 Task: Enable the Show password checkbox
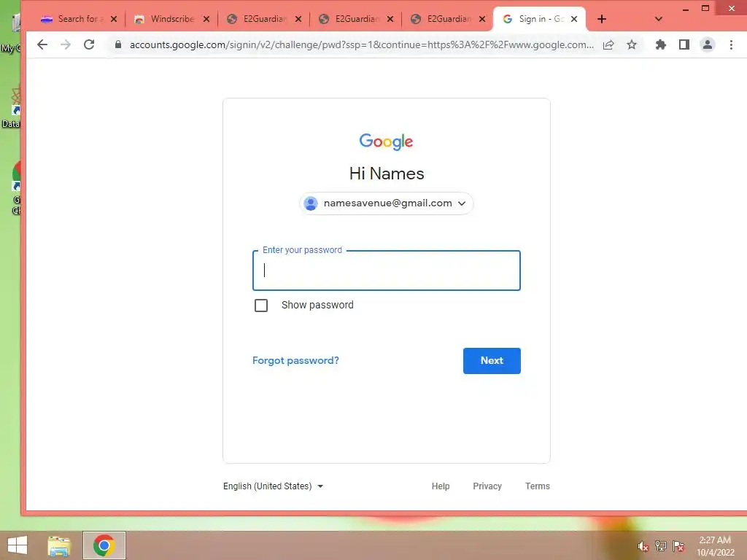click(261, 306)
